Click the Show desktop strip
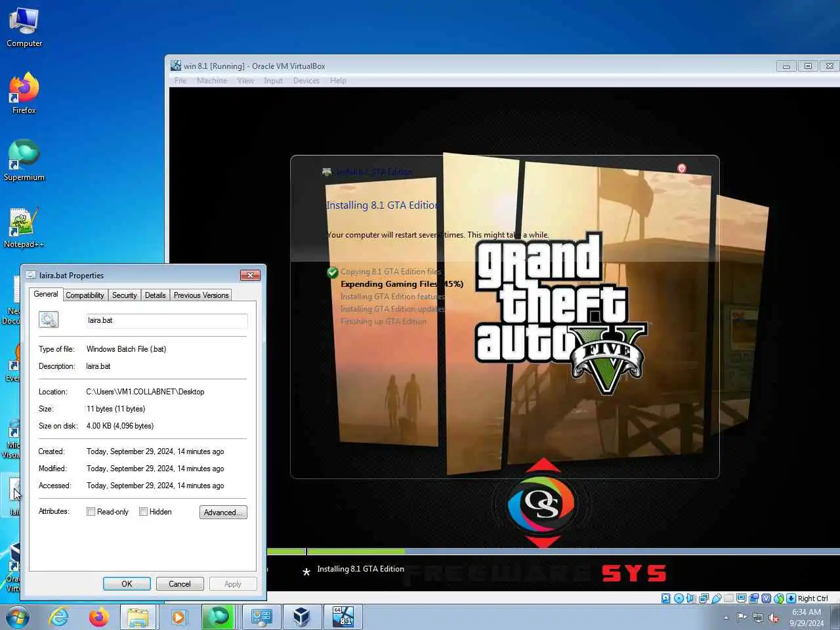 835,617
